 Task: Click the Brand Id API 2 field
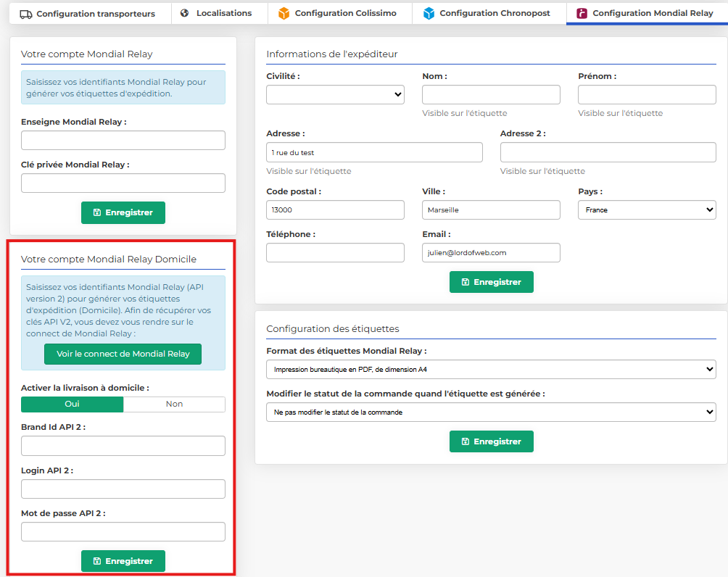123,446
